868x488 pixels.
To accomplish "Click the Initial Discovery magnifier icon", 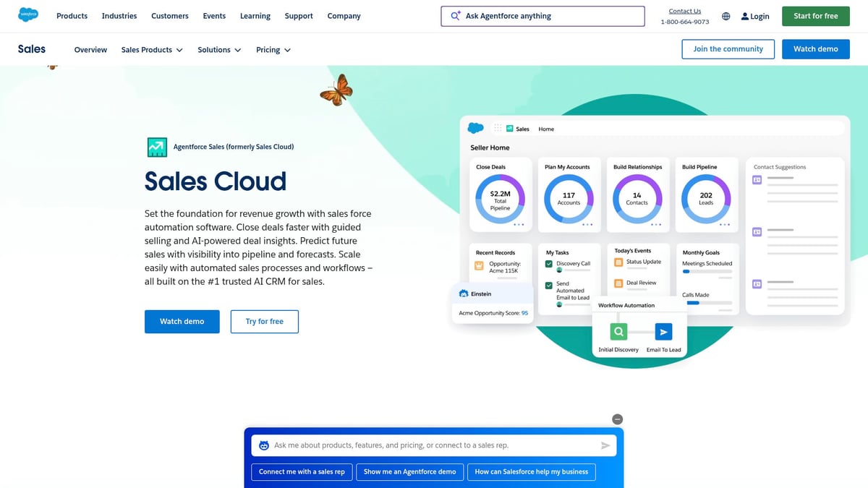I will coord(618,332).
